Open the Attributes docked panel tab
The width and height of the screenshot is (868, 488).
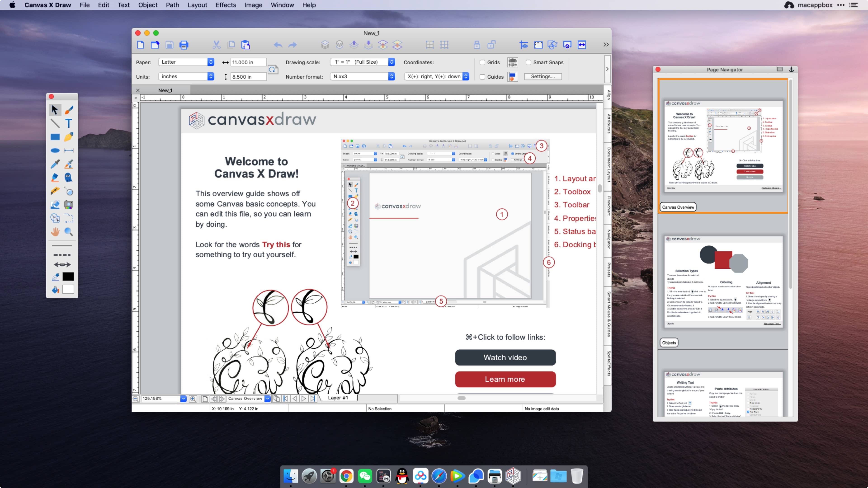(x=609, y=123)
